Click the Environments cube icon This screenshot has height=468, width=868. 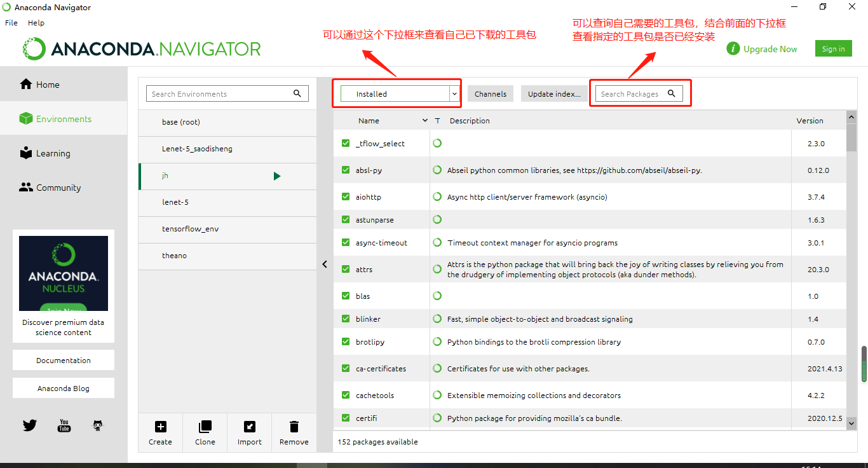25,118
